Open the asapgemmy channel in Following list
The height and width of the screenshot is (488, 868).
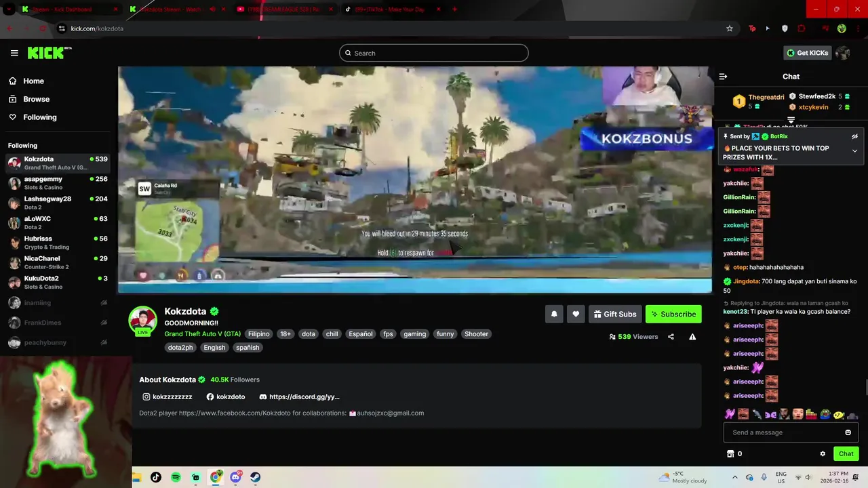click(58, 183)
